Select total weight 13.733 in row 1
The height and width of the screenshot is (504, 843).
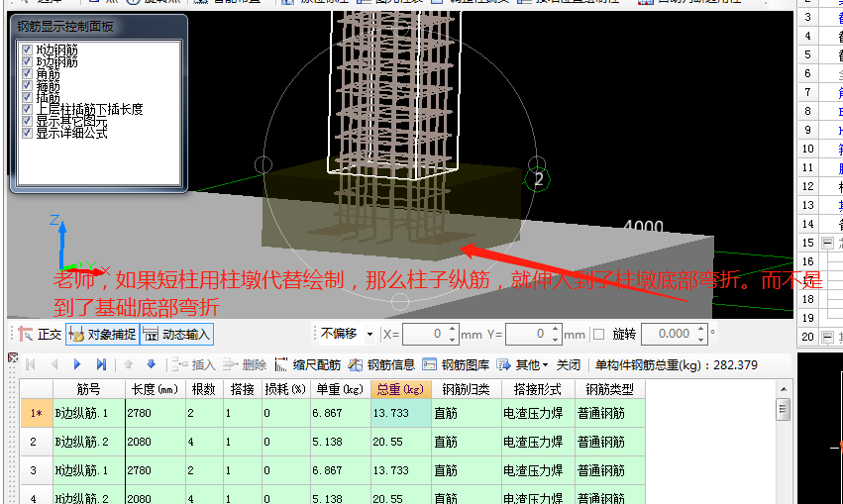coord(401,413)
